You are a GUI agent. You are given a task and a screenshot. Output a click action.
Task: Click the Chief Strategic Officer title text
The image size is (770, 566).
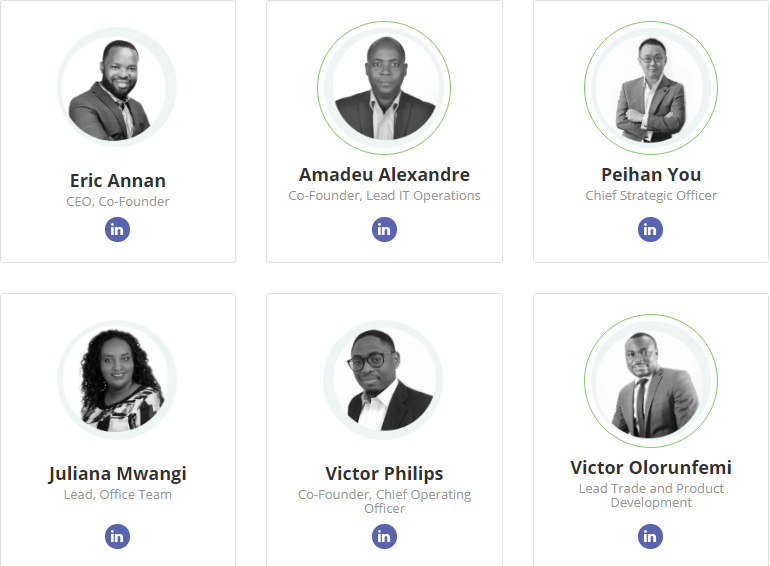click(651, 195)
